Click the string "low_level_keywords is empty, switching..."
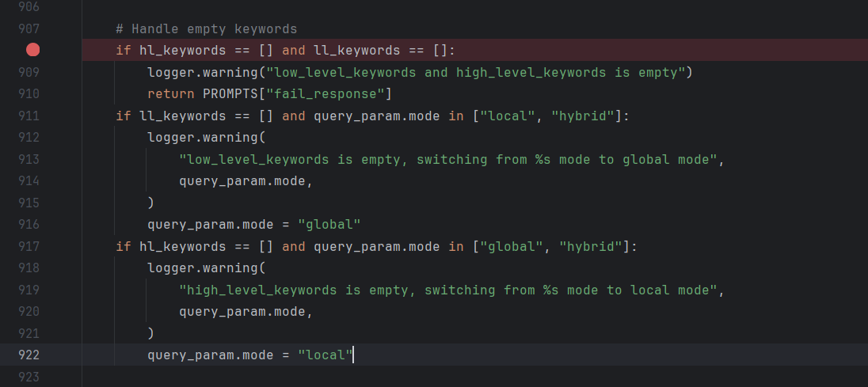 tap(448, 160)
